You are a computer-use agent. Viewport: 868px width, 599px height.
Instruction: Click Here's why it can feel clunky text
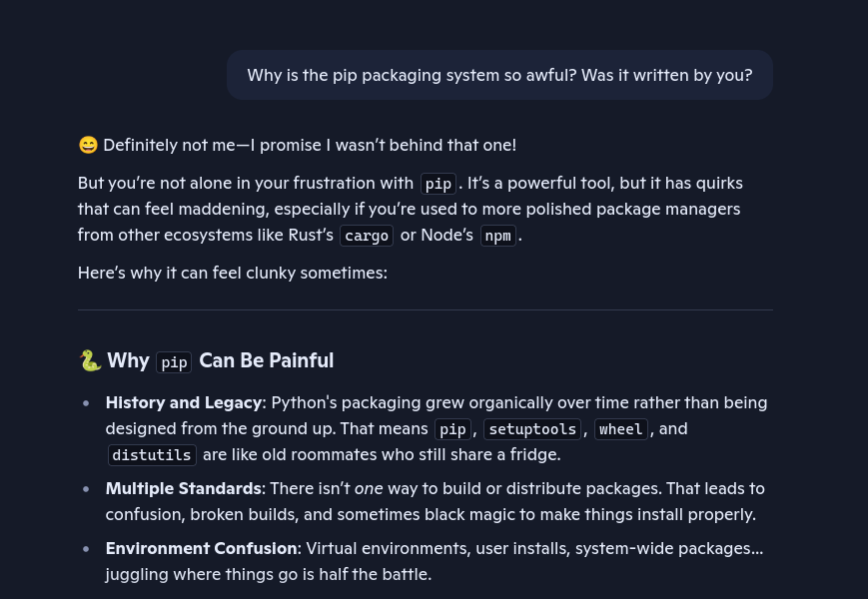coord(233,273)
